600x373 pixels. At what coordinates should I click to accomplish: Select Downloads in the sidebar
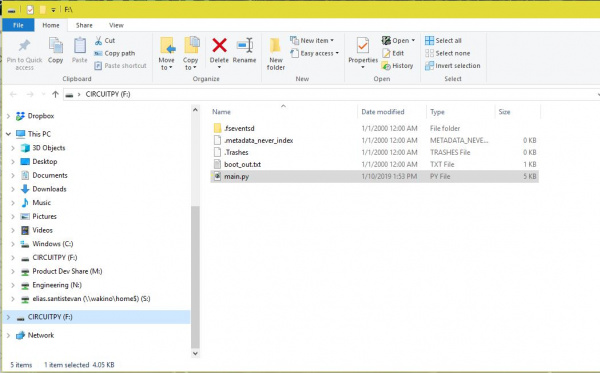(x=43, y=189)
